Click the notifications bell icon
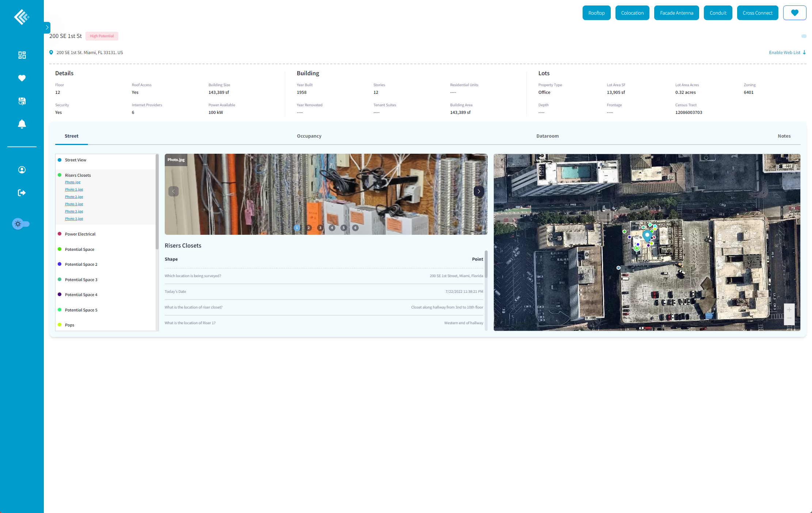 pos(22,124)
